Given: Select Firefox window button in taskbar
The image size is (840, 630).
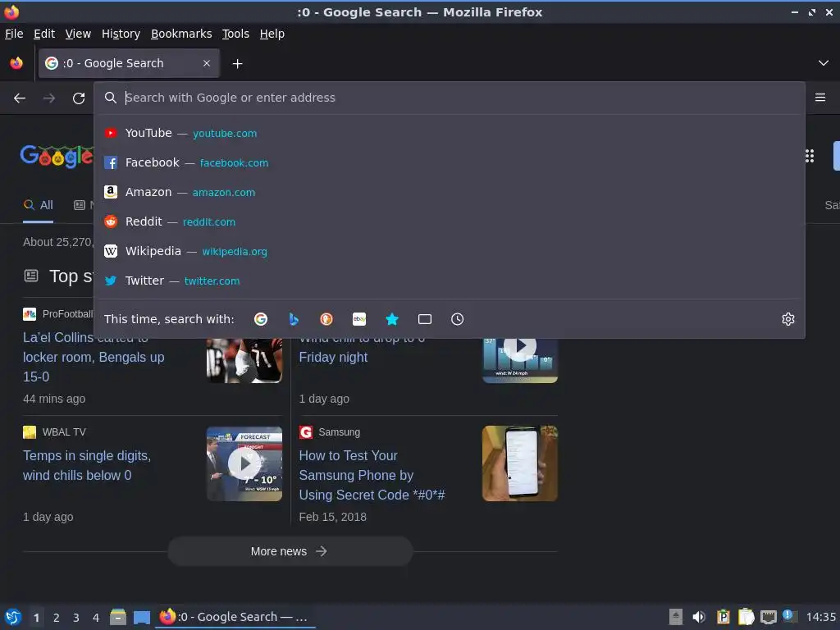Looking at the screenshot, I should pyautogui.click(x=235, y=617).
